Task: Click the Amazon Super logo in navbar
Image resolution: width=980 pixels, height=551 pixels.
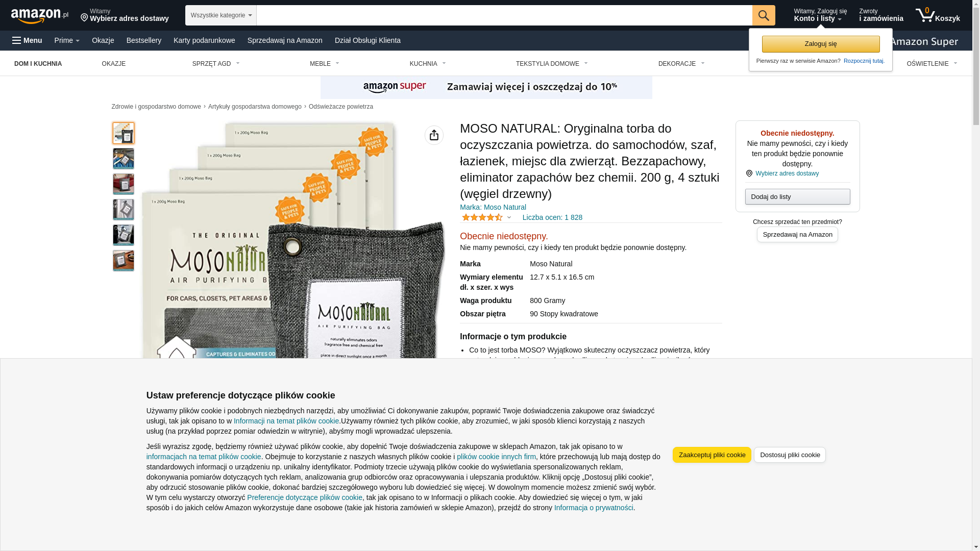Action: coord(925,41)
